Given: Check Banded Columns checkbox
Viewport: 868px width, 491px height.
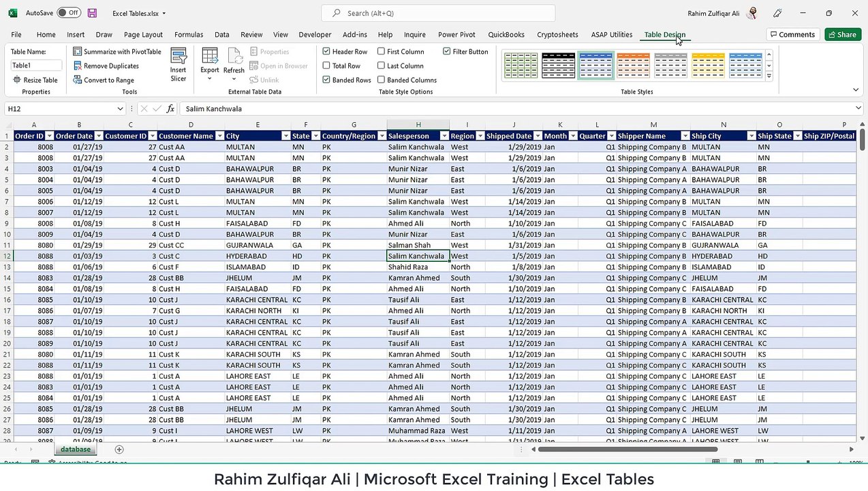Looking at the screenshot, I should coord(382,80).
